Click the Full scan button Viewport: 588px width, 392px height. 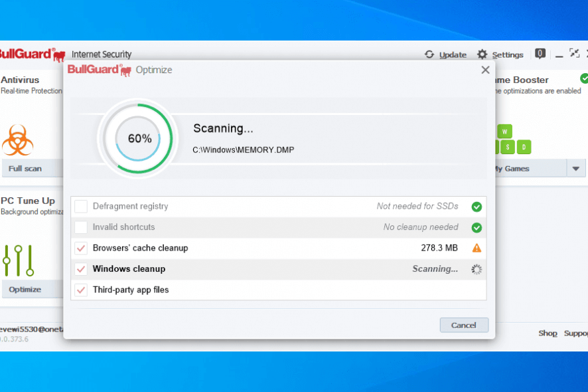tap(32, 169)
